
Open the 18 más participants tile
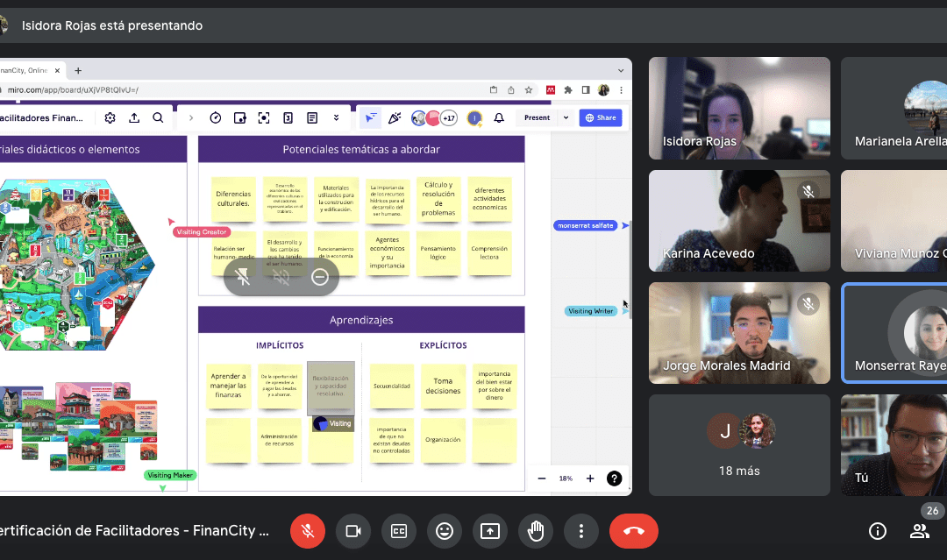point(739,445)
